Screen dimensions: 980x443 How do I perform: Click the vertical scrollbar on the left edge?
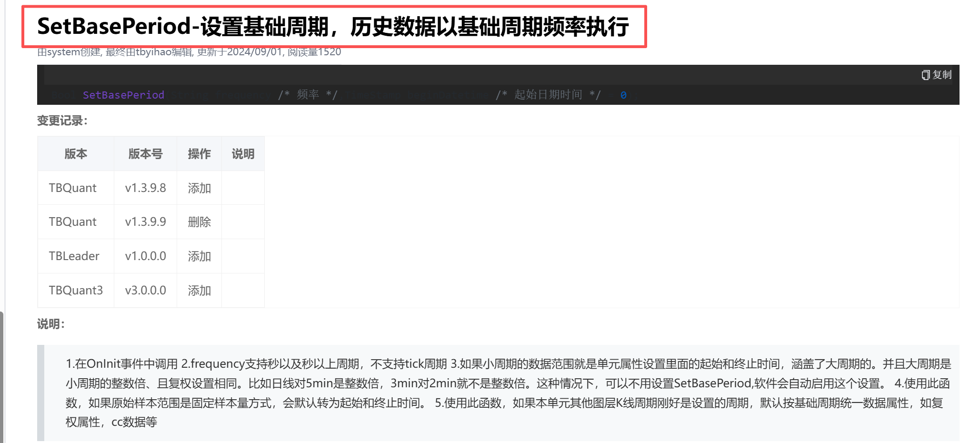2,376
